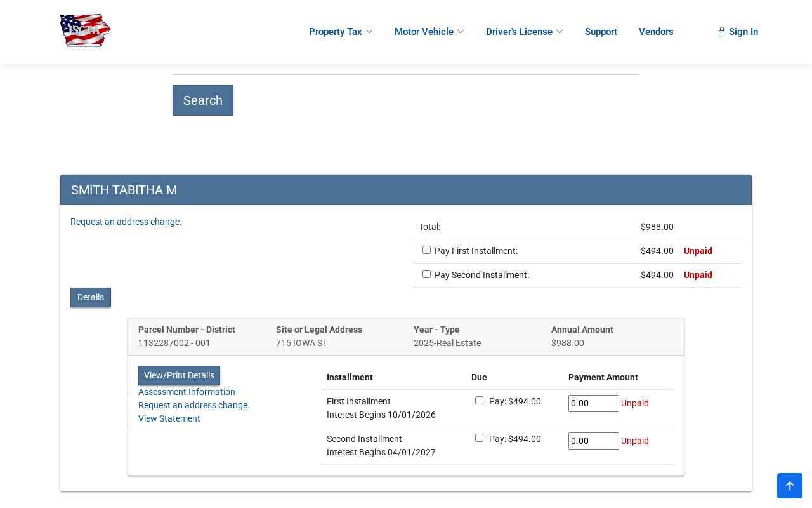Click the First Installment payment amount field
Screen dimensions: 812x508
[x=594, y=403]
